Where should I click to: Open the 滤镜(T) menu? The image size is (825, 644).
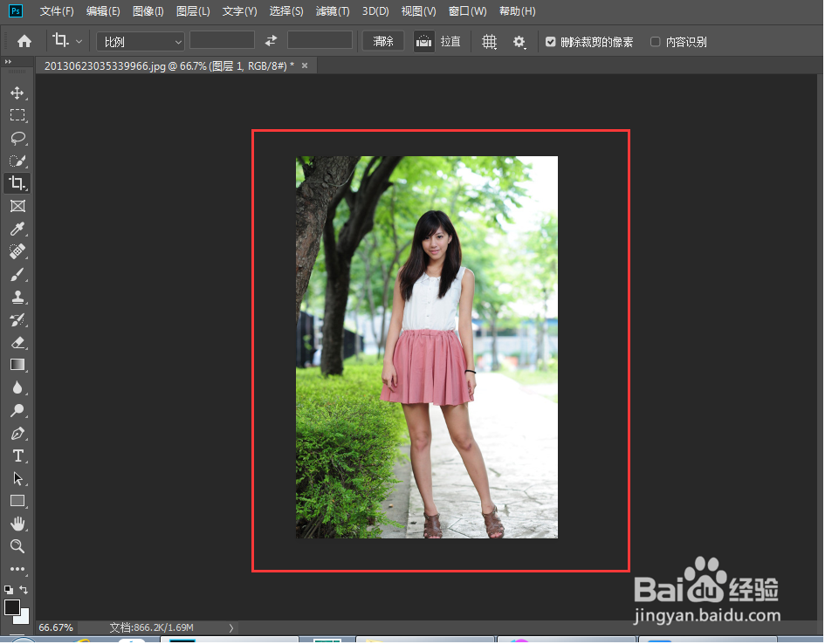[333, 11]
